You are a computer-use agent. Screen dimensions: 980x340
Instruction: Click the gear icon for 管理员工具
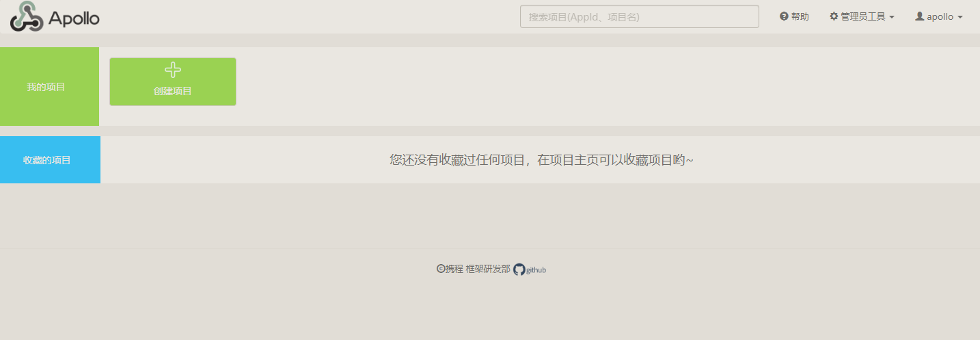click(x=834, y=16)
